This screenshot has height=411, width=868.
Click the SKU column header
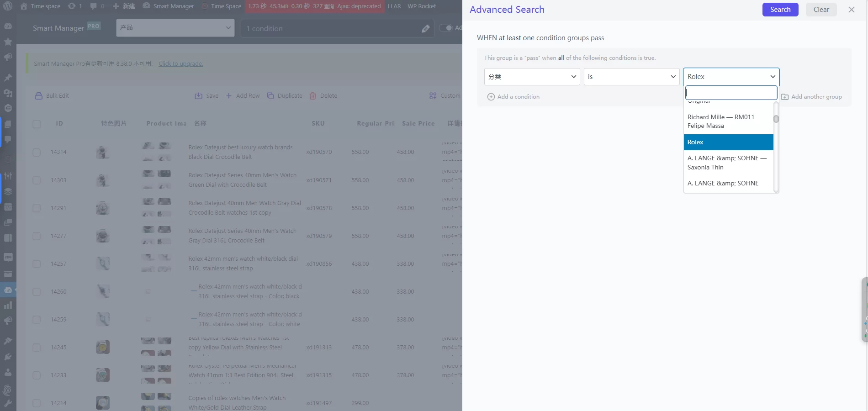click(x=318, y=123)
